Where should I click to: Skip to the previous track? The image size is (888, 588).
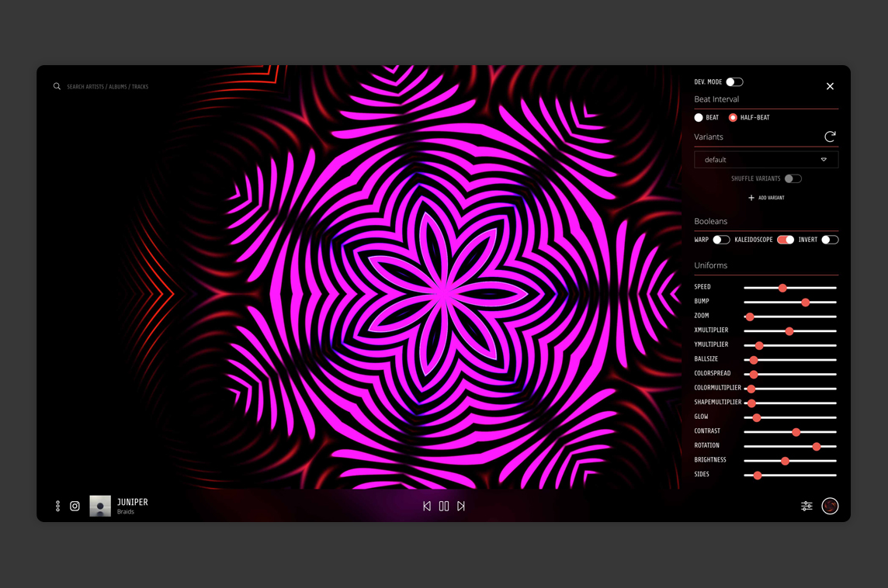(x=427, y=506)
